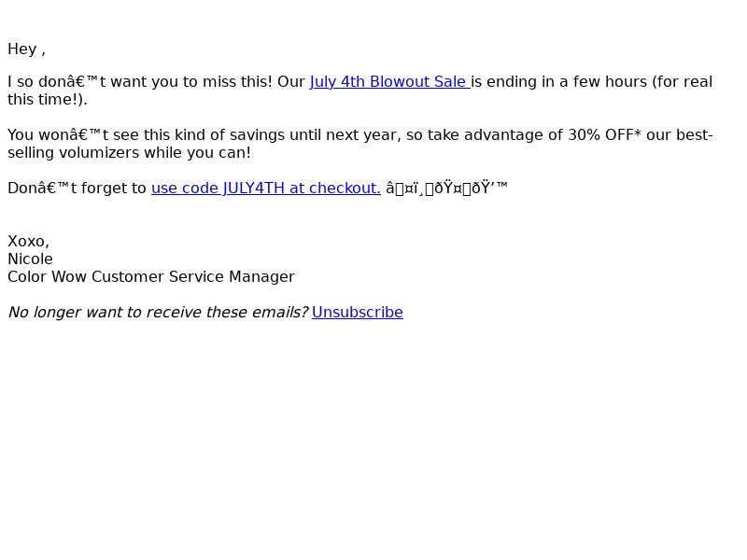
Task: Click the "take advantage of" phrase
Action: click(495, 134)
